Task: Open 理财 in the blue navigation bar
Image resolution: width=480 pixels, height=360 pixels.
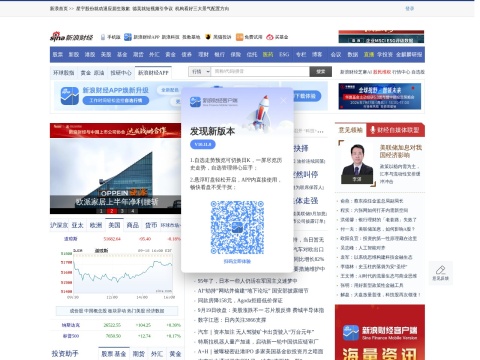Action: [203, 55]
